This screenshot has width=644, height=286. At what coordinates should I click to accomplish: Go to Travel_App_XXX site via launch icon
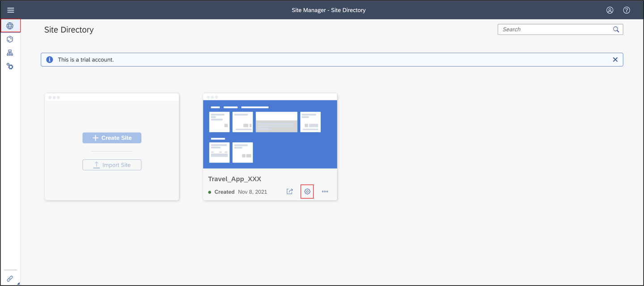(x=290, y=192)
